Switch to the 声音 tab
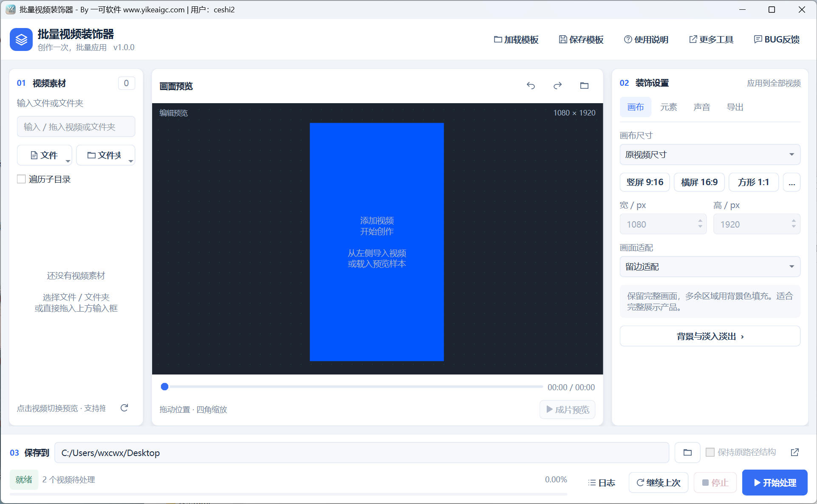 click(701, 107)
